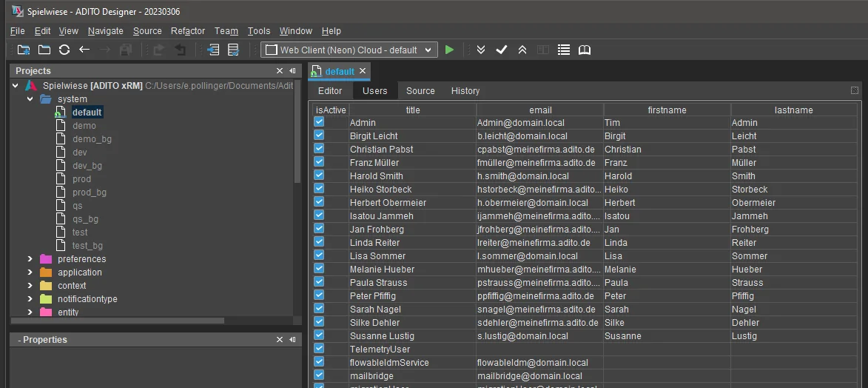Click the New Project toolbar icon
868x388 pixels.
click(23, 50)
